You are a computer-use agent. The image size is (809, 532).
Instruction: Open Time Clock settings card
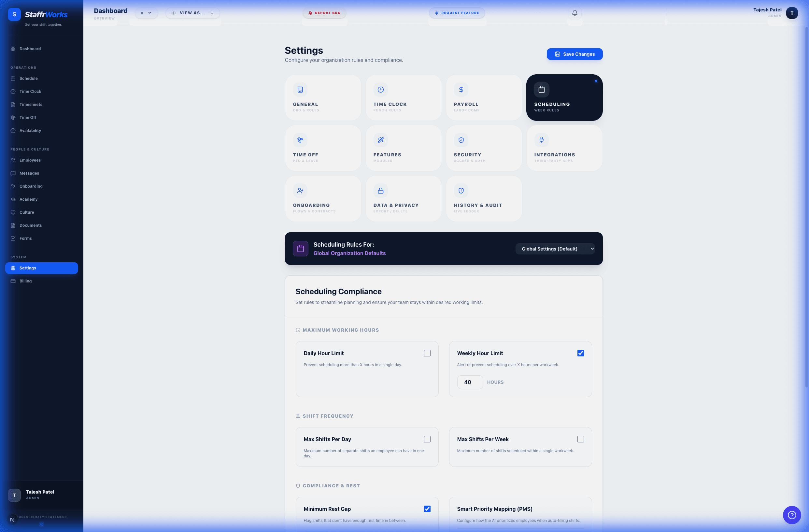coord(403,97)
